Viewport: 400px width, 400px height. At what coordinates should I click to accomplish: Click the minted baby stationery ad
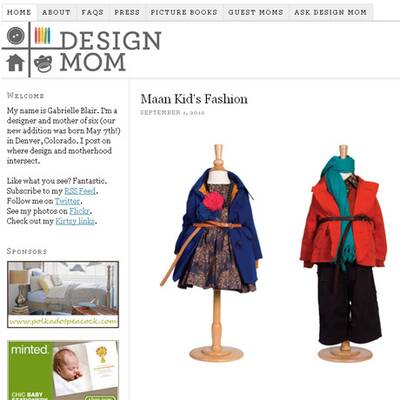pos(63,370)
